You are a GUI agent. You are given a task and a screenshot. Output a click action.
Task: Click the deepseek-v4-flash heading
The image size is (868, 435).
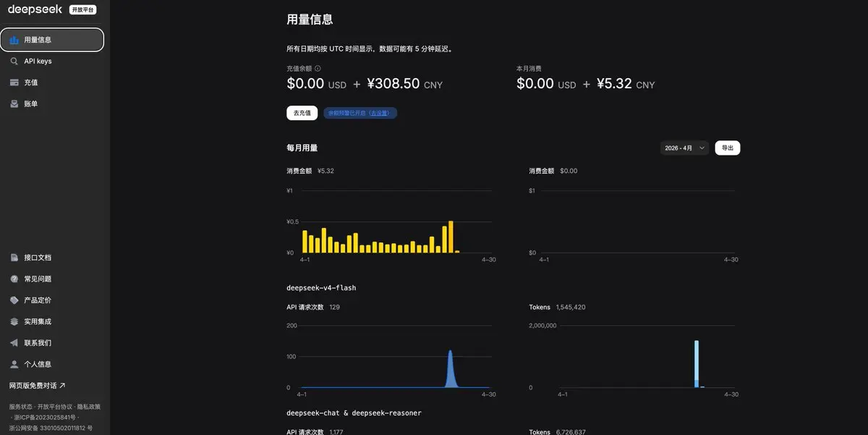tap(321, 288)
